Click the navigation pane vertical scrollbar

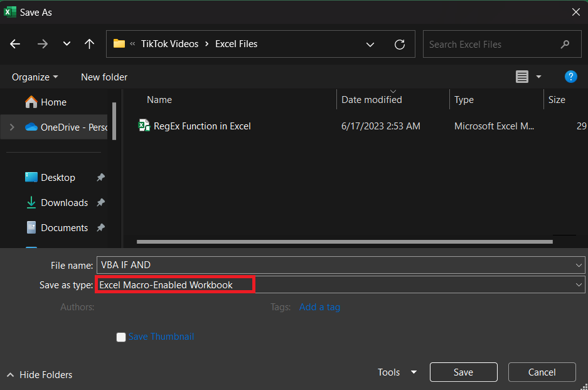(114, 121)
